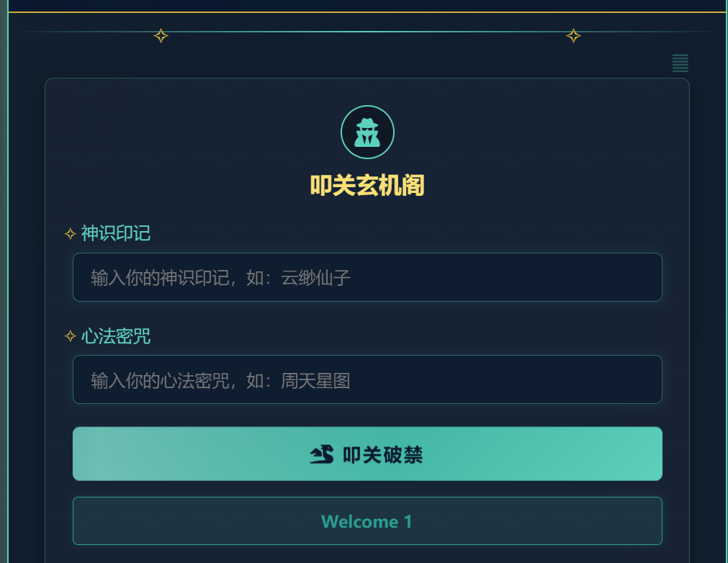Click the sparkle icon beside 神识印记 label
This screenshot has width=728, height=563.
(x=69, y=233)
